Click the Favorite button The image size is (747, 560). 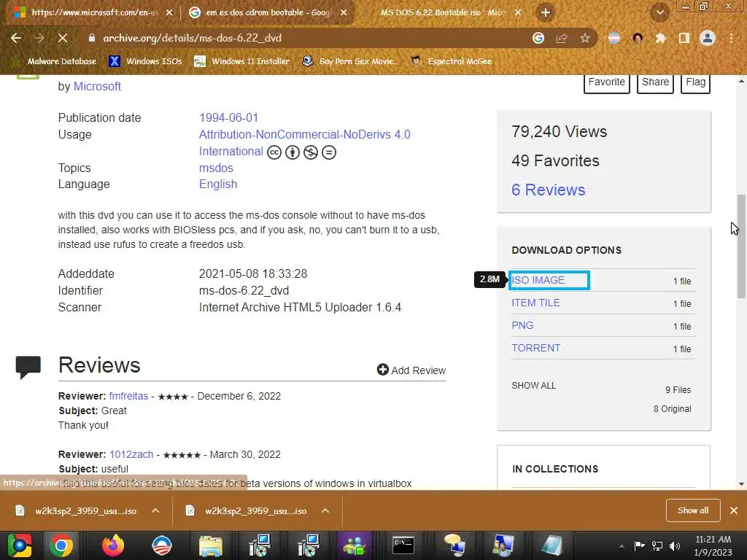point(606,82)
